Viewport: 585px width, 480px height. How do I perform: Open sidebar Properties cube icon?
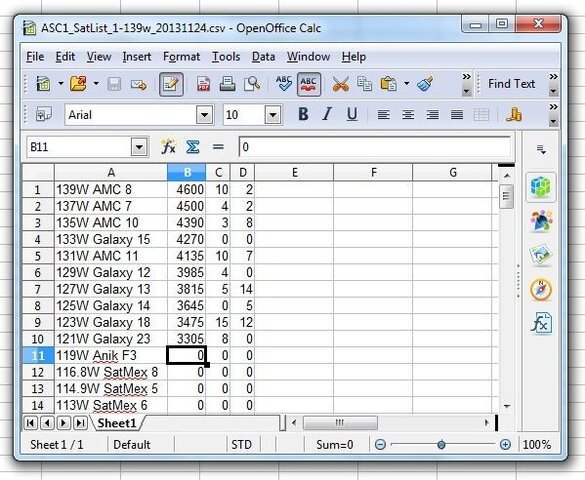click(541, 187)
